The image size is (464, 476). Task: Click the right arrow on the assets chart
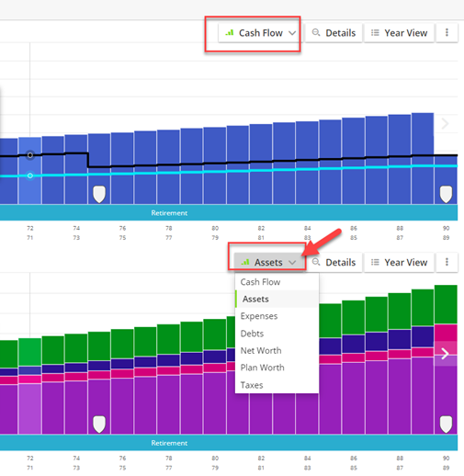(445, 354)
